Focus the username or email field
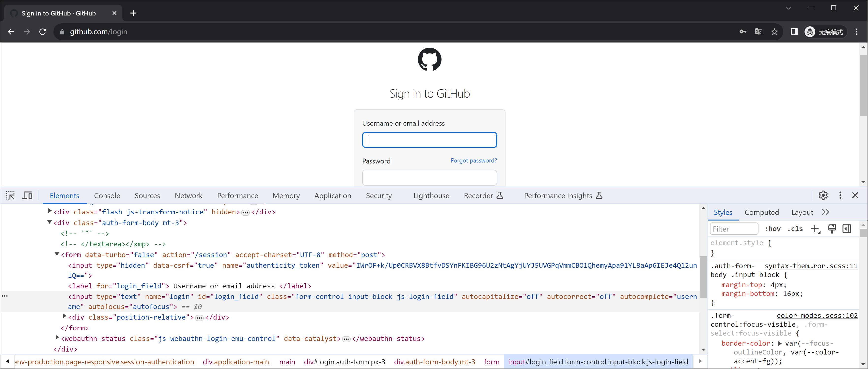This screenshot has width=868, height=369. pyautogui.click(x=429, y=140)
